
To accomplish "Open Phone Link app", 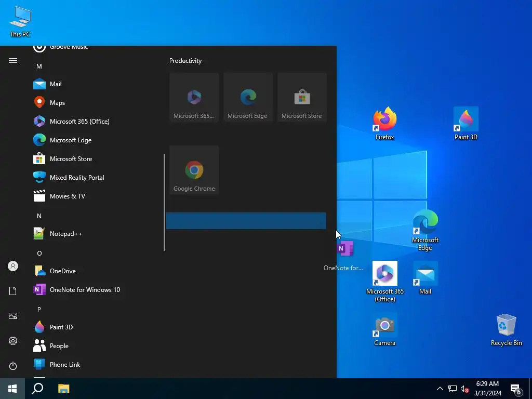I will 95,364.
